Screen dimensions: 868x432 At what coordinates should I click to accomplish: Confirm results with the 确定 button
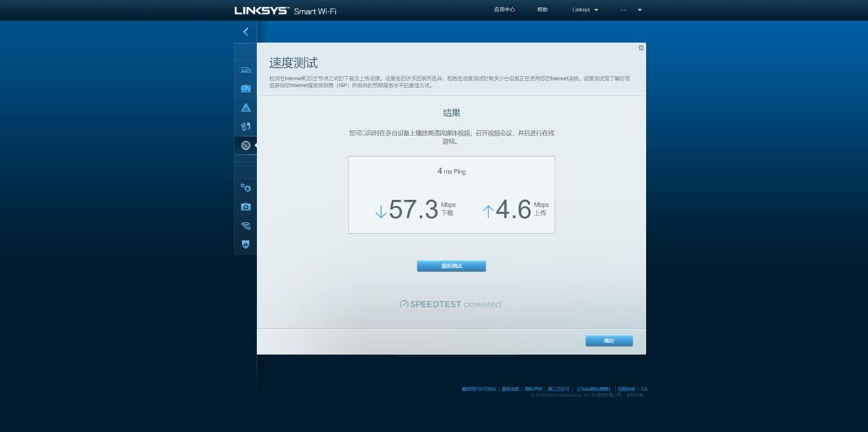pyautogui.click(x=609, y=338)
